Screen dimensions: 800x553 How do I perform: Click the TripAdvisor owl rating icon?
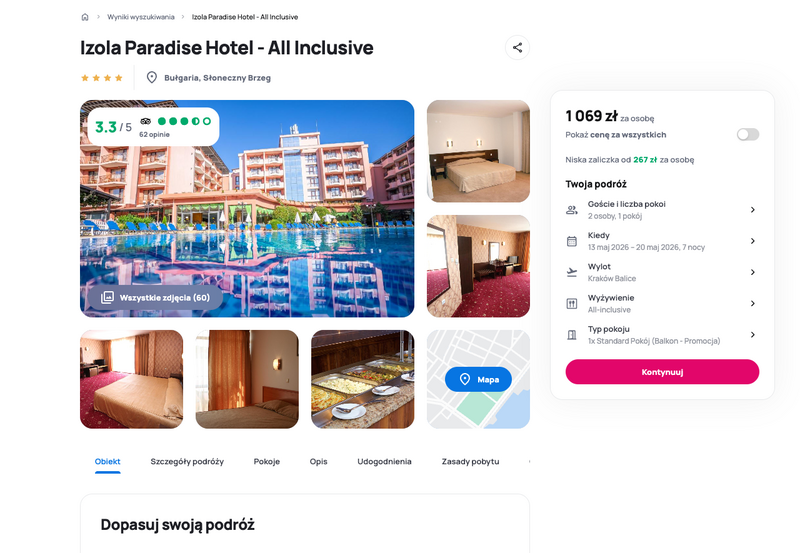[x=146, y=121]
